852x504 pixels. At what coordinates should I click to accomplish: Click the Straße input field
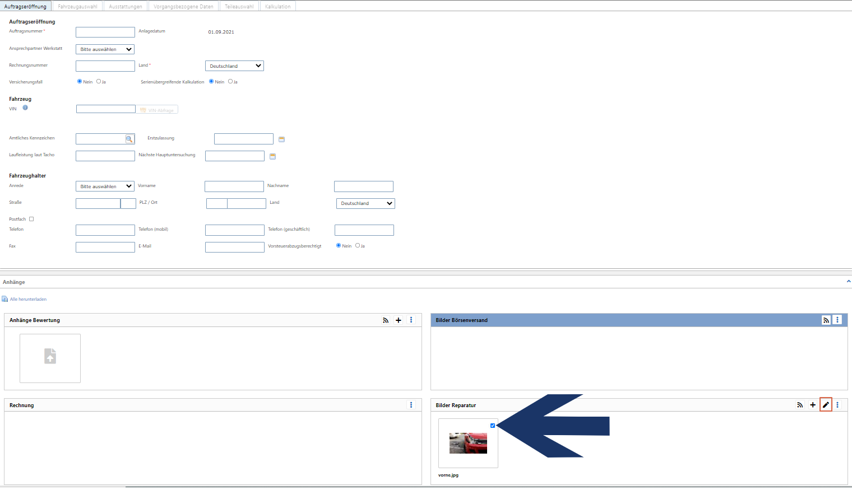coord(98,203)
